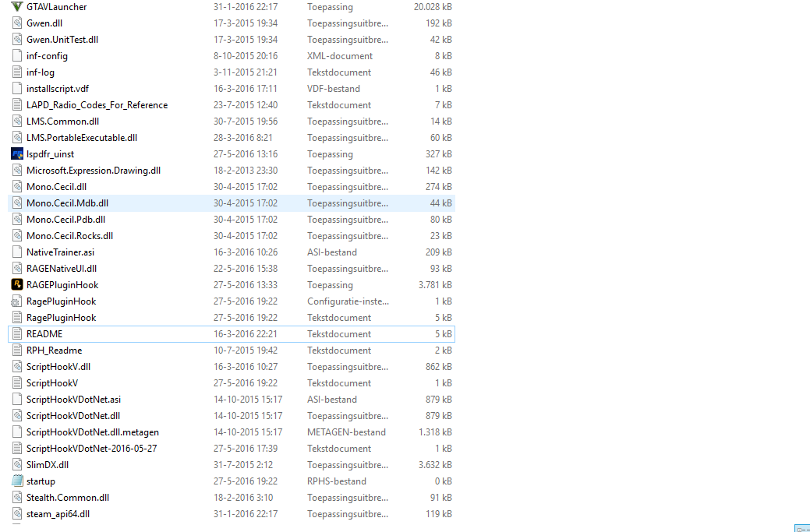Image resolution: width=810 pixels, height=532 pixels.
Task: Click the ScriptHookVDotNet.asi file icon
Action: (17, 400)
